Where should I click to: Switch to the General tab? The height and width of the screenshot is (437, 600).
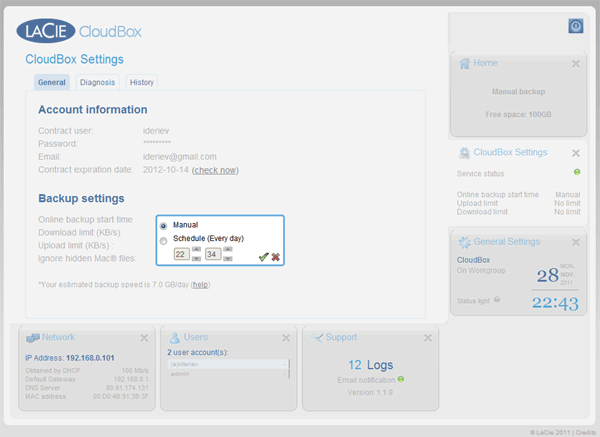[52, 82]
